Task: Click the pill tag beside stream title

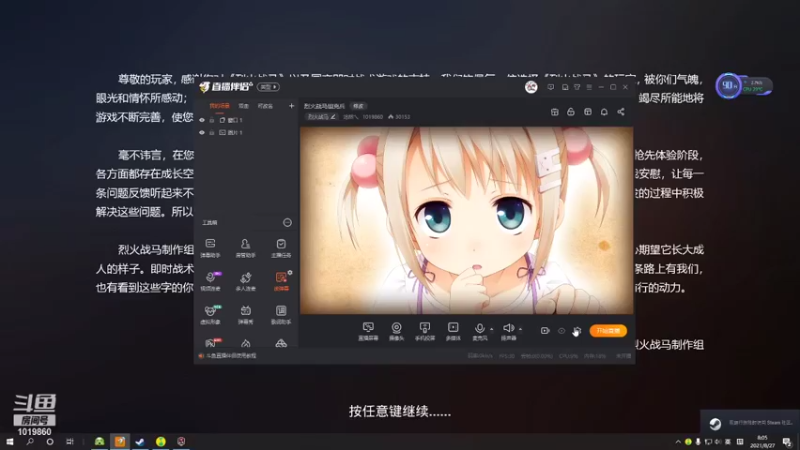Action: point(359,106)
